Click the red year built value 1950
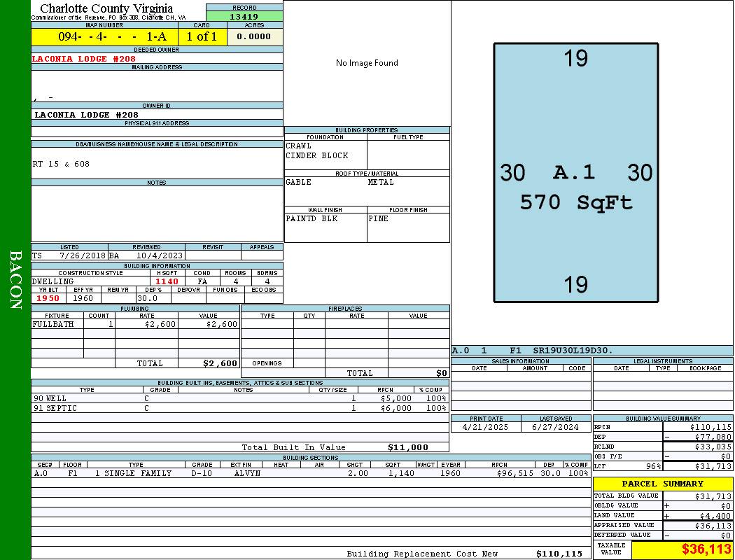 pyautogui.click(x=48, y=298)
